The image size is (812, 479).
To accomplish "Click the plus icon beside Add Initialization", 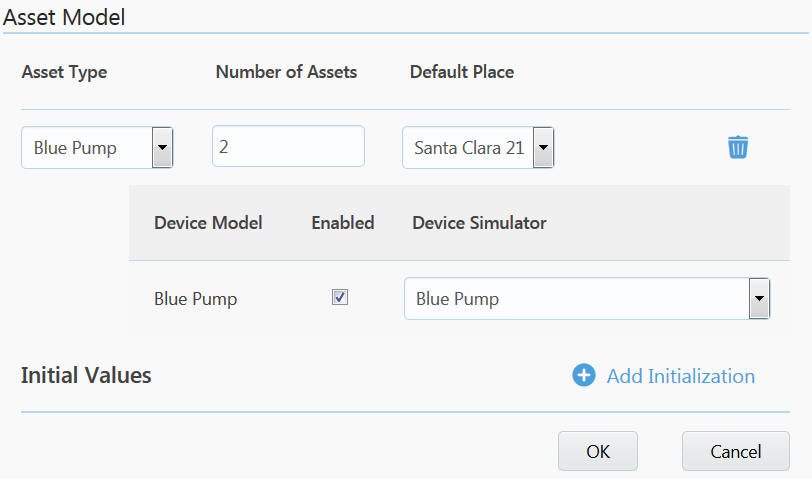I will pos(583,375).
